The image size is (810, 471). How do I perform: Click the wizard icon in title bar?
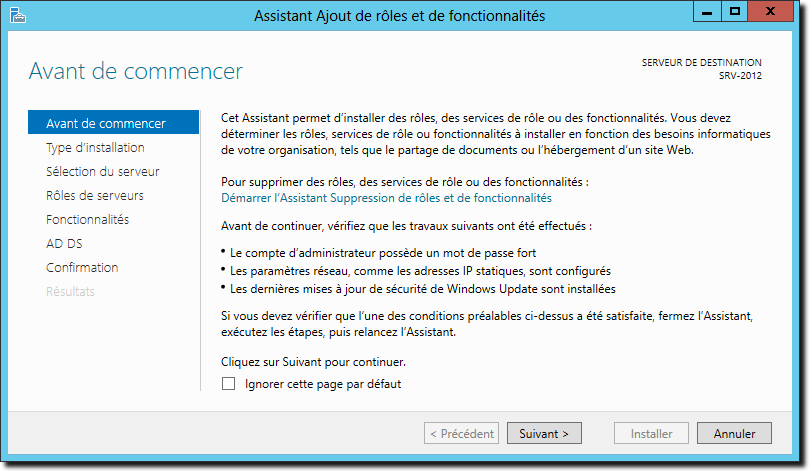[18, 15]
